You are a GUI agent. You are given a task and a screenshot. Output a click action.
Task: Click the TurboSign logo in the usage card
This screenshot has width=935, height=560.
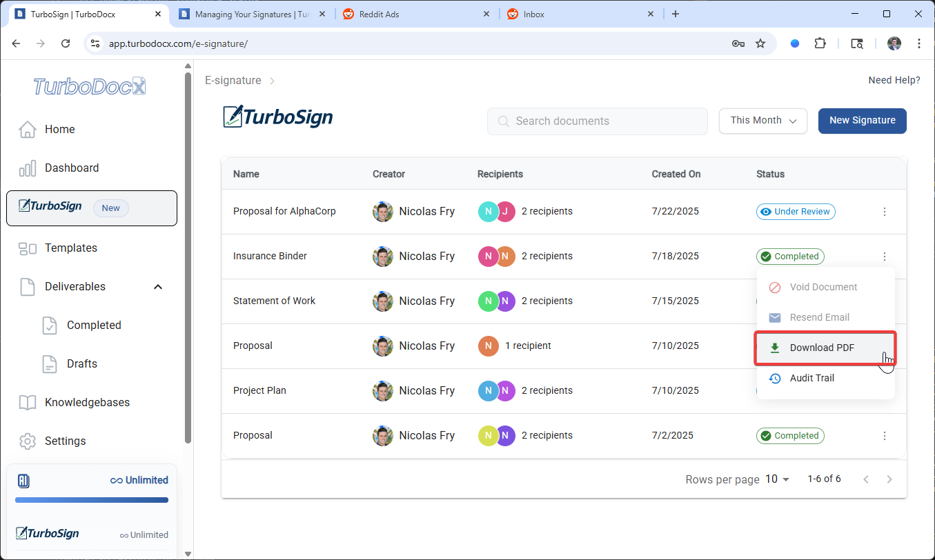click(x=48, y=533)
